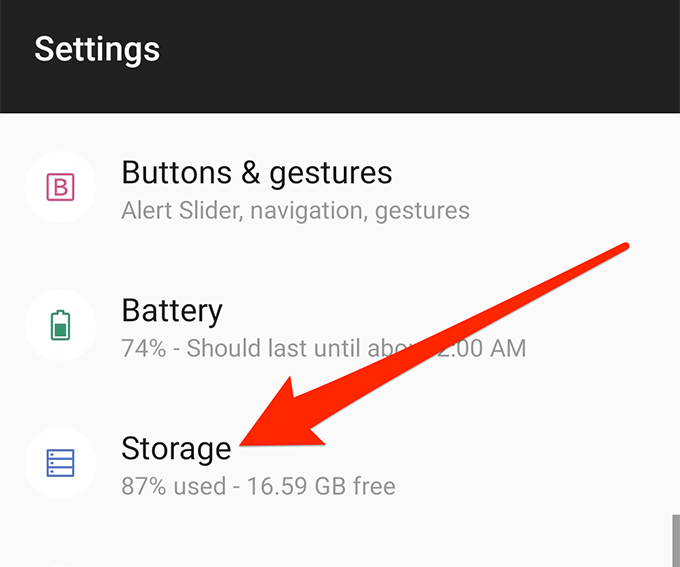Click the Settings header title
This screenshot has width=680, height=567.
97,50
